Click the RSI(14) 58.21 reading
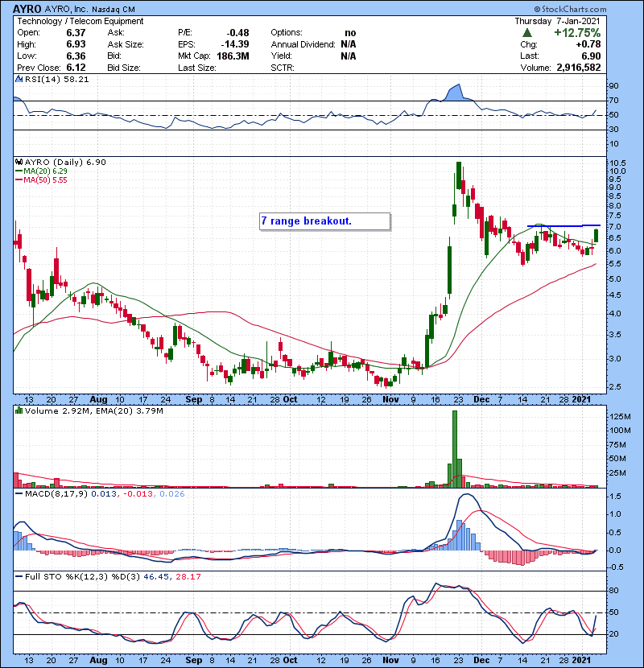Screen dimensions: 644x668 click(x=57, y=79)
